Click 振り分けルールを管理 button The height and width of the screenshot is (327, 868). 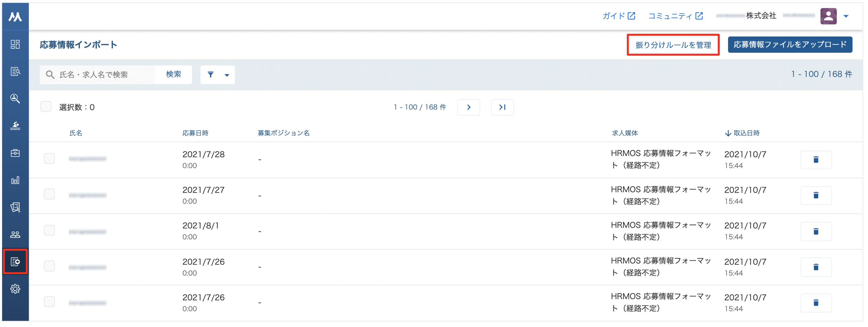pyautogui.click(x=673, y=45)
